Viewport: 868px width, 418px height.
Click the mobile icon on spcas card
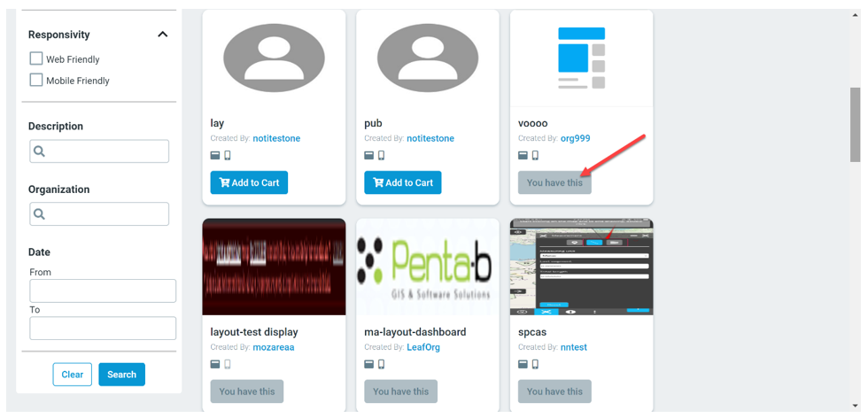pyautogui.click(x=535, y=364)
